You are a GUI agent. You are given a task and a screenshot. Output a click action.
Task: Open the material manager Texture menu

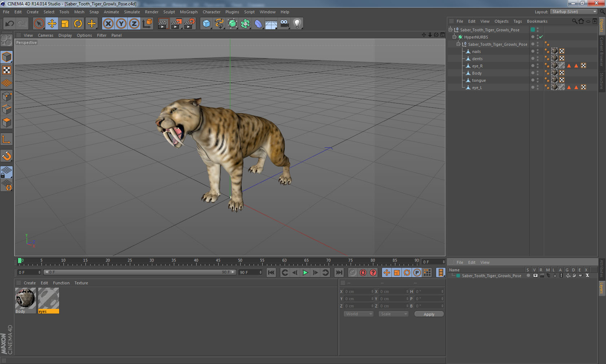tap(81, 283)
